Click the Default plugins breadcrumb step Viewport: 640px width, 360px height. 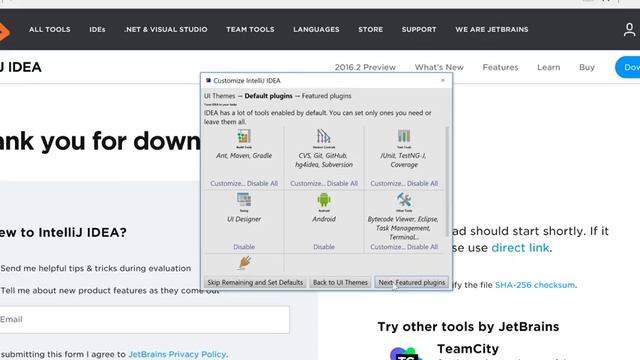269,96
